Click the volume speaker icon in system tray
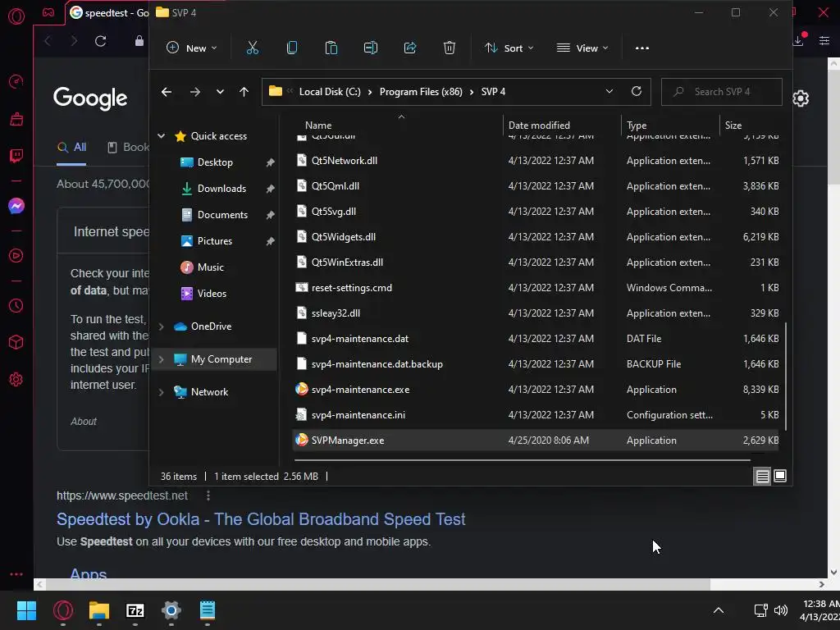This screenshot has width=840, height=630. tap(781, 610)
